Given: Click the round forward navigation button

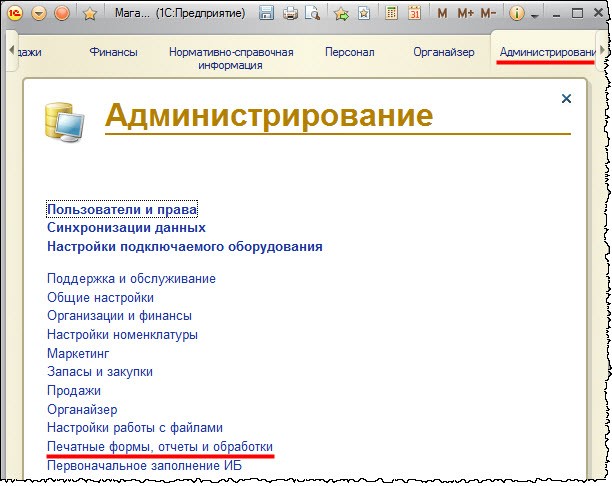Looking at the screenshot, I should pos(62,13).
